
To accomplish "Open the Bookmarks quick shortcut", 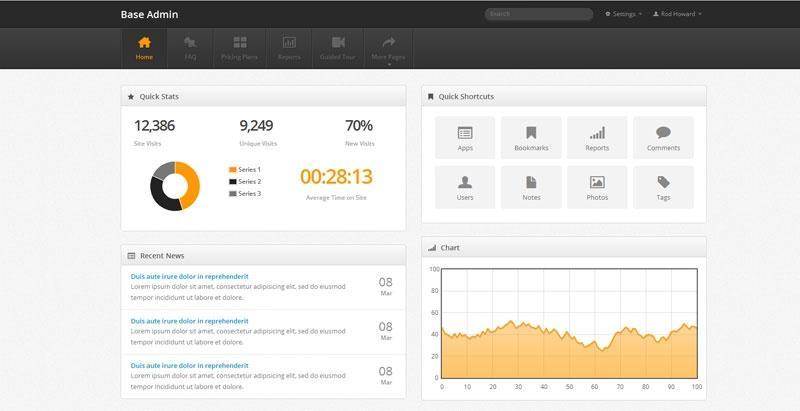I will pos(531,138).
